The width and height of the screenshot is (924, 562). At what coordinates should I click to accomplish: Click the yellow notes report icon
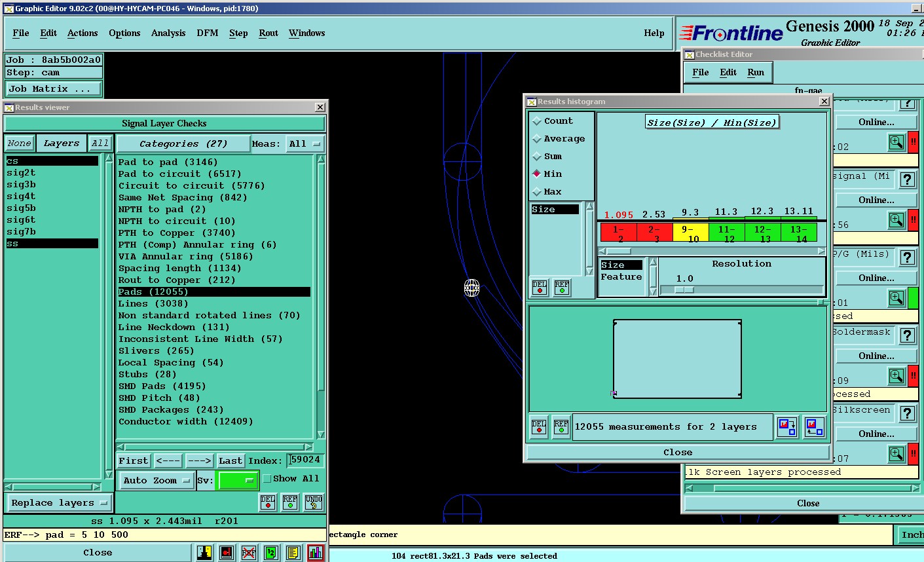pyautogui.click(x=293, y=553)
